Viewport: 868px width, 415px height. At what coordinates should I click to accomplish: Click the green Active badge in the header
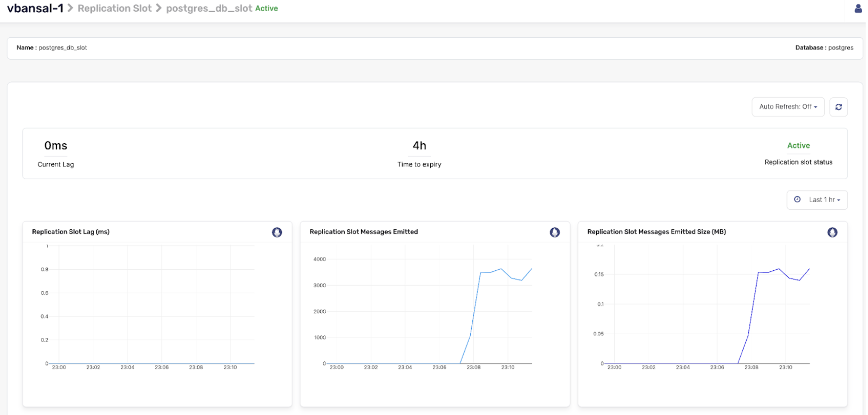point(266,9)
